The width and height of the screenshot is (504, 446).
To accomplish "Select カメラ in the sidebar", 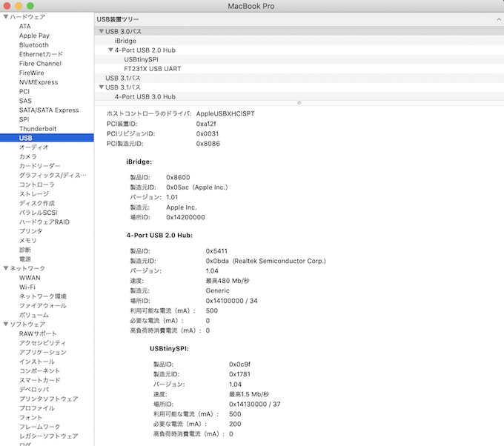I will coord(28,157).
